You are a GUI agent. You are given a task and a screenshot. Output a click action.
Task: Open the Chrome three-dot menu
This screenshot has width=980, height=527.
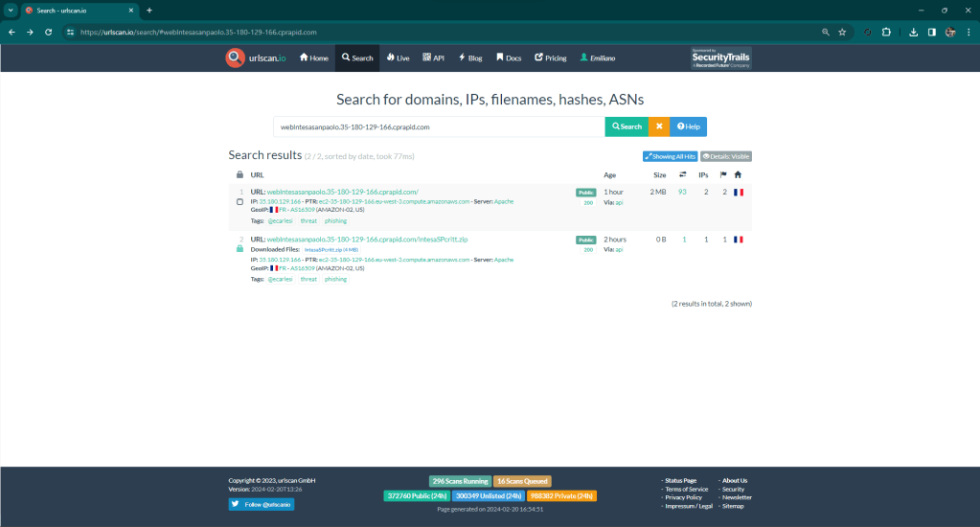point(968,32)
